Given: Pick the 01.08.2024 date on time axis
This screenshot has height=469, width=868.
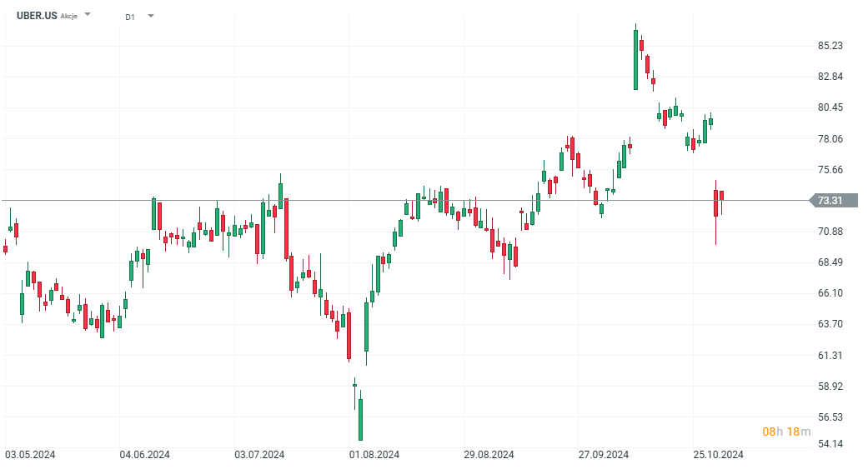Looking at the screenshot, I should tap(374, 455).
